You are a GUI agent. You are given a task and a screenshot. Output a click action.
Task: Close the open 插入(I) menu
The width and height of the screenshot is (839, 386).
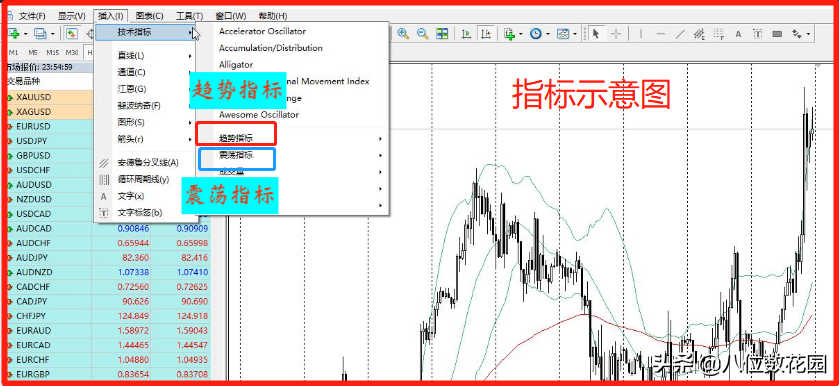click(111, 16)
